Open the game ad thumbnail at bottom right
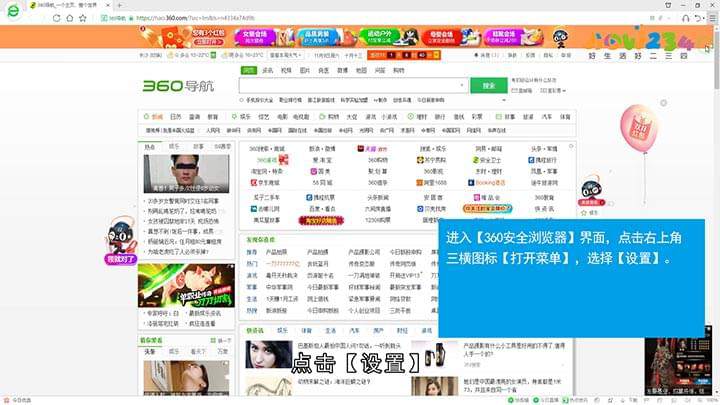Screen dimensions: 720x405 click(x=678, y=366)
